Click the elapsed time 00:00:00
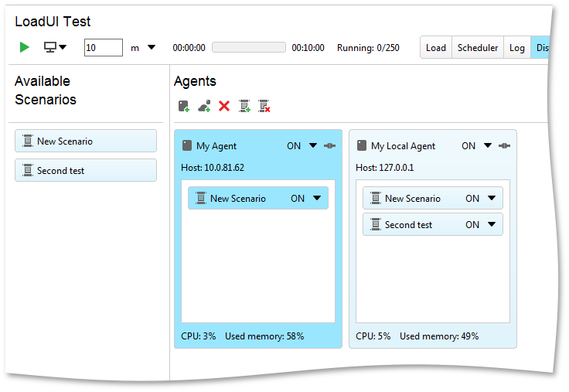 tap(189, 47)
